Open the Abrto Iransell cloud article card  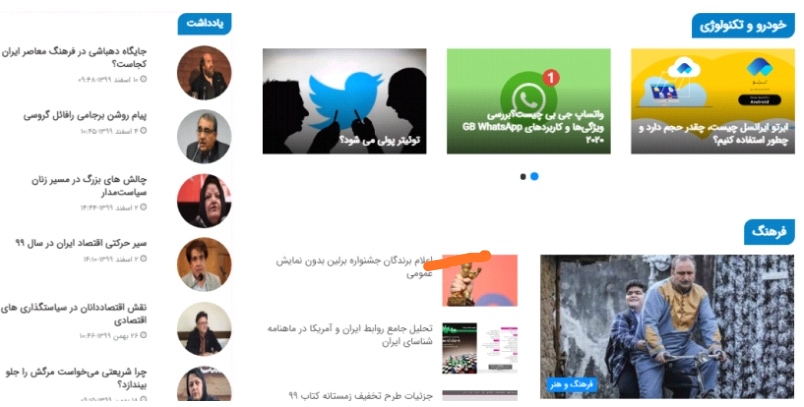tap(713, 101)
